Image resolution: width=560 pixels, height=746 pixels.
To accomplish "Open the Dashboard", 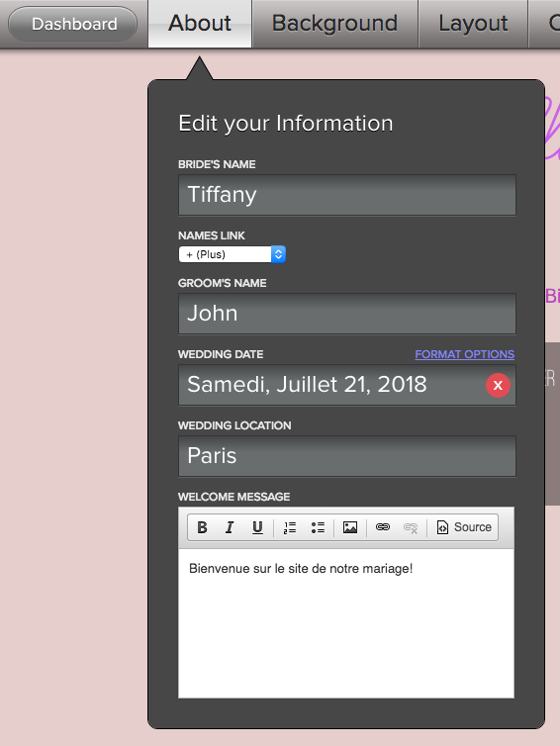I will [73, 24].
